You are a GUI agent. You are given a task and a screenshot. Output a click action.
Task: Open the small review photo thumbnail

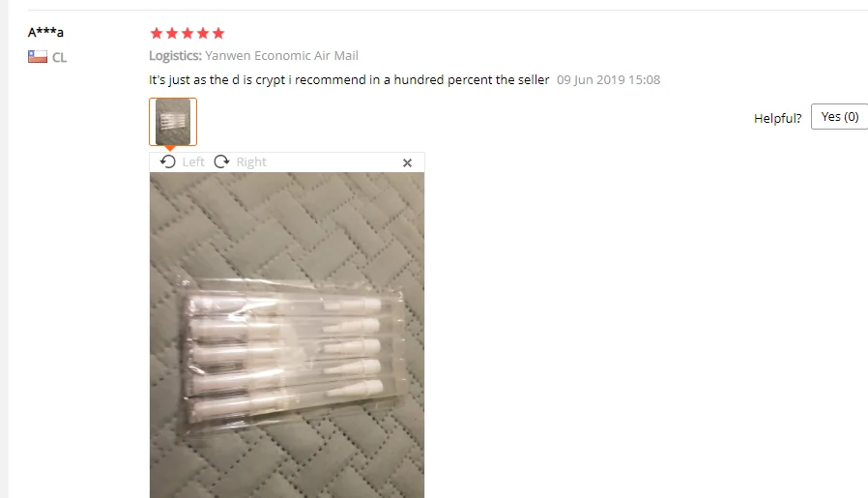[x=173, y=122]
